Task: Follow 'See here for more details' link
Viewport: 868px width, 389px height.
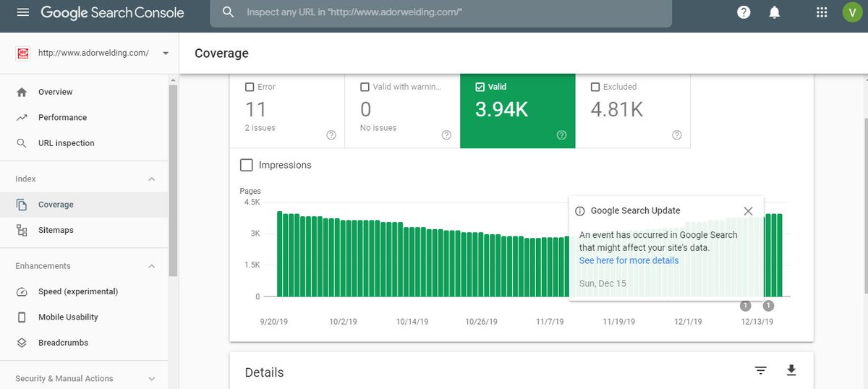Action: (x=629, y=260)
